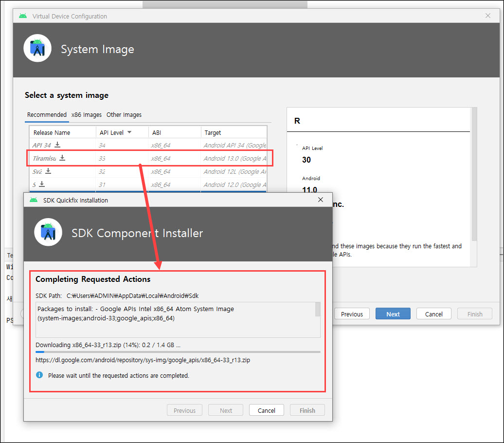The width and height of the screenshot is (504, 443).
Task: Cancel the SDK component installation
Action: pyautogui.click(x=267, y=410)
